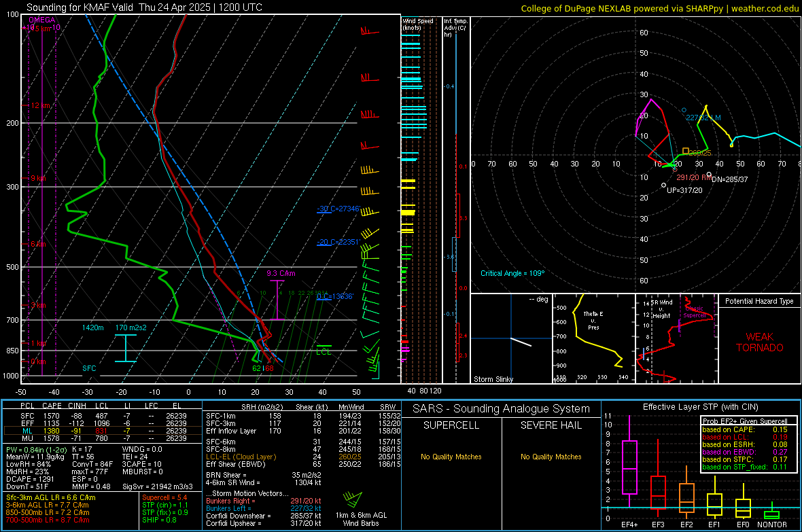The width and height of the screenshot is (802, 532).
Task: Click the 170 m2s2 effective inflow value
Action: pyautogui.click(x=131, y=327)
